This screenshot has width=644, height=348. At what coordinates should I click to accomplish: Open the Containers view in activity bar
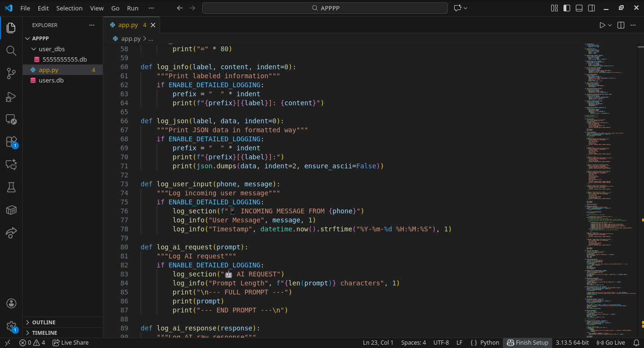tap(11, 210)
